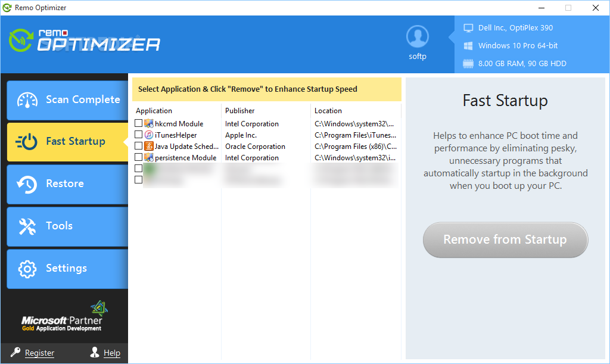Click the power icon on Fast Startup
This screenshot has width=610, height=364.
click(26, 142)
